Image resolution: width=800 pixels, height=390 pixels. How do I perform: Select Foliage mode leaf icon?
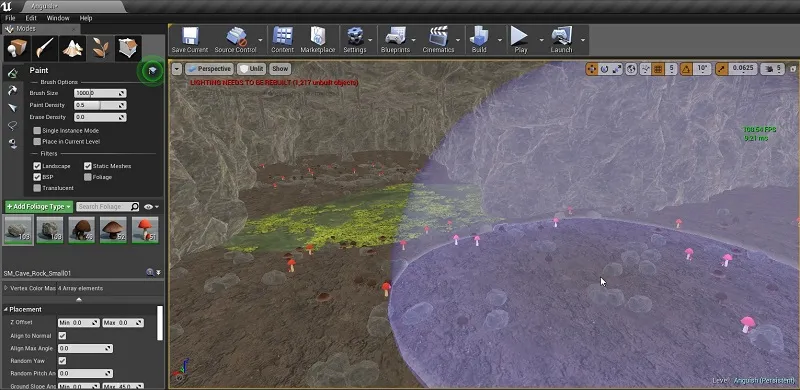[x=100, y=48]
